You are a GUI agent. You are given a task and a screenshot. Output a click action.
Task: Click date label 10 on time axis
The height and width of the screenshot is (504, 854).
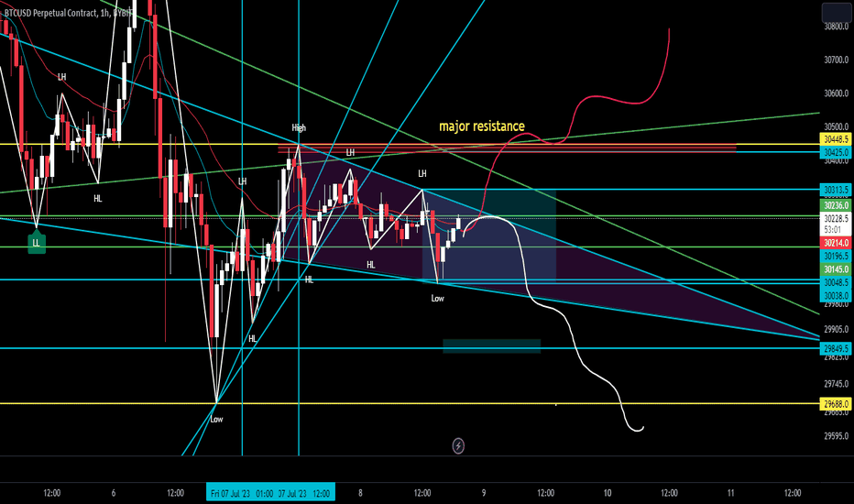coord(608,493)
